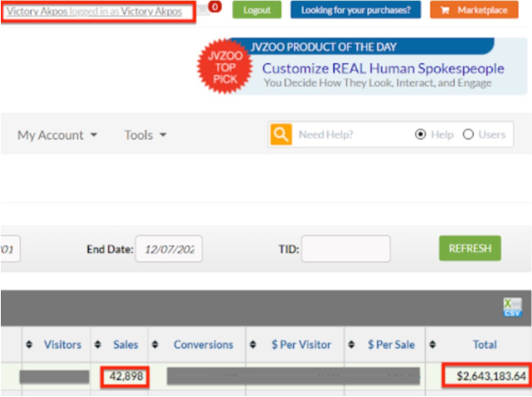Image resolution: width=532 pixels, height=397 pixels.
Task: Sort by Total column arrows icon
Action: [x=432, y=345]
